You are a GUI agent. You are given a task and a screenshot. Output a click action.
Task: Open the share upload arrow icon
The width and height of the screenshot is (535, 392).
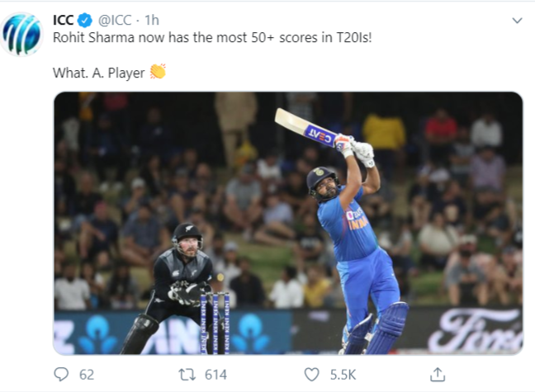click(x=438, y=375)
